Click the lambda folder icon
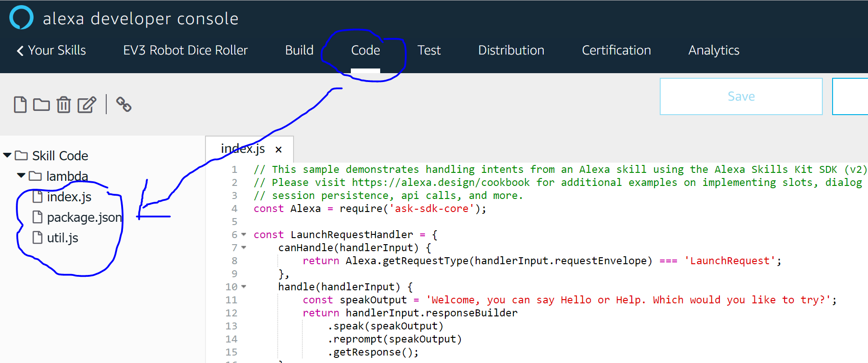This screenshot has width=868, height=363. click(35, 176)
